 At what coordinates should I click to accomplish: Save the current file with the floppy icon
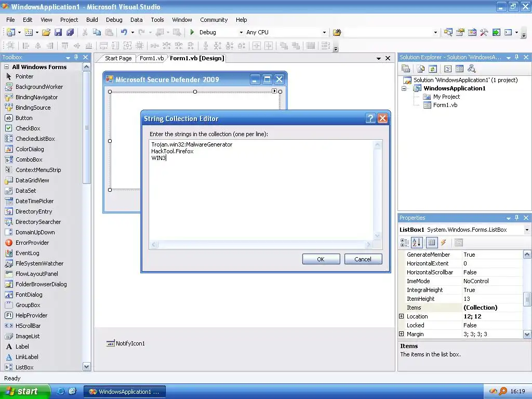[58, 32]
